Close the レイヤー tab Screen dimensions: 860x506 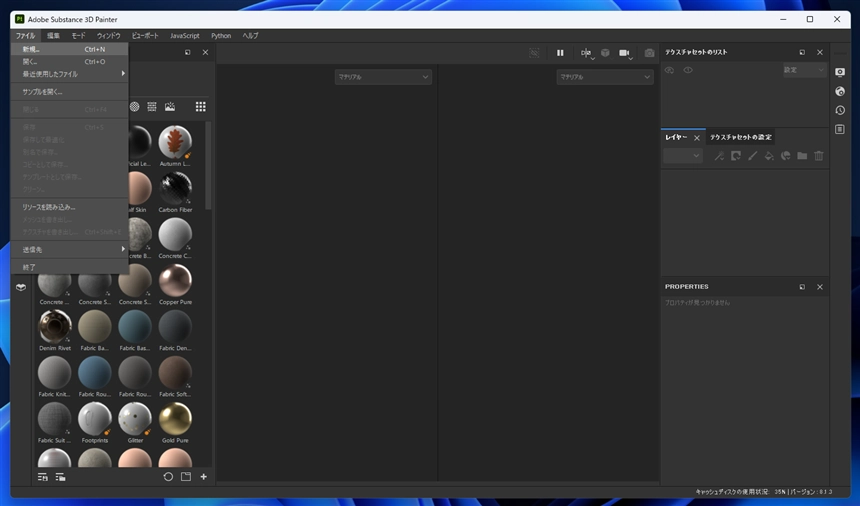click(697, 138)
